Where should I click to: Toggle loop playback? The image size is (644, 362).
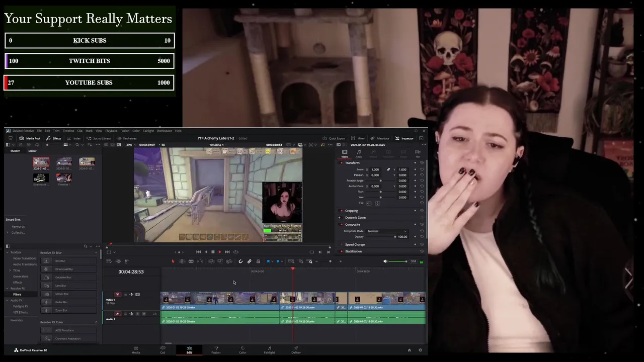point(236,252)
